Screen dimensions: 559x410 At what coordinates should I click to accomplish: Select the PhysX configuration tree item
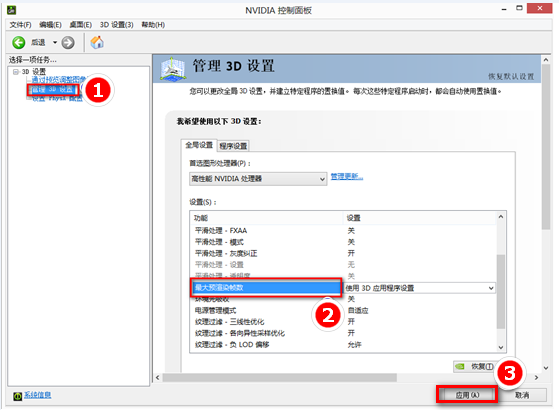[x=57, y=99]
